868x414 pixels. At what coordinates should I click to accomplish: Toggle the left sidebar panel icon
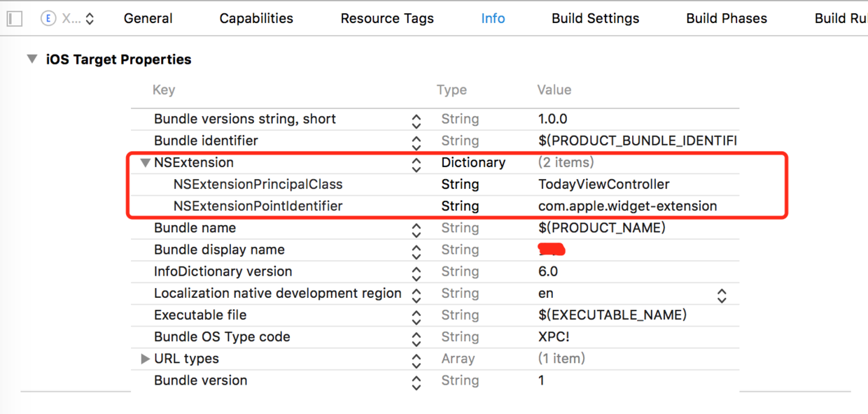click(x=15, y=19)
